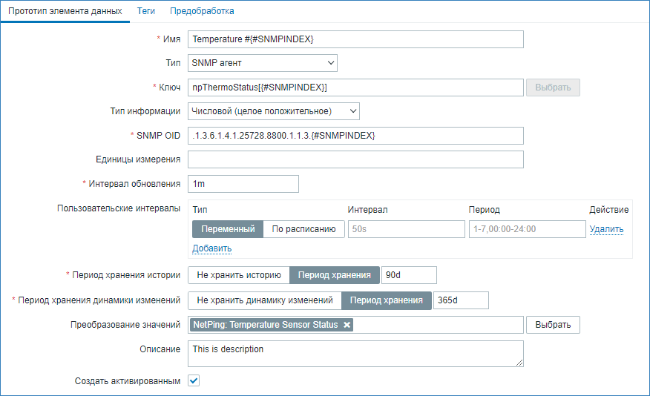Select the Переменный interval type
This screenshot has width=650, height=396.
click(x=228, y=229)
